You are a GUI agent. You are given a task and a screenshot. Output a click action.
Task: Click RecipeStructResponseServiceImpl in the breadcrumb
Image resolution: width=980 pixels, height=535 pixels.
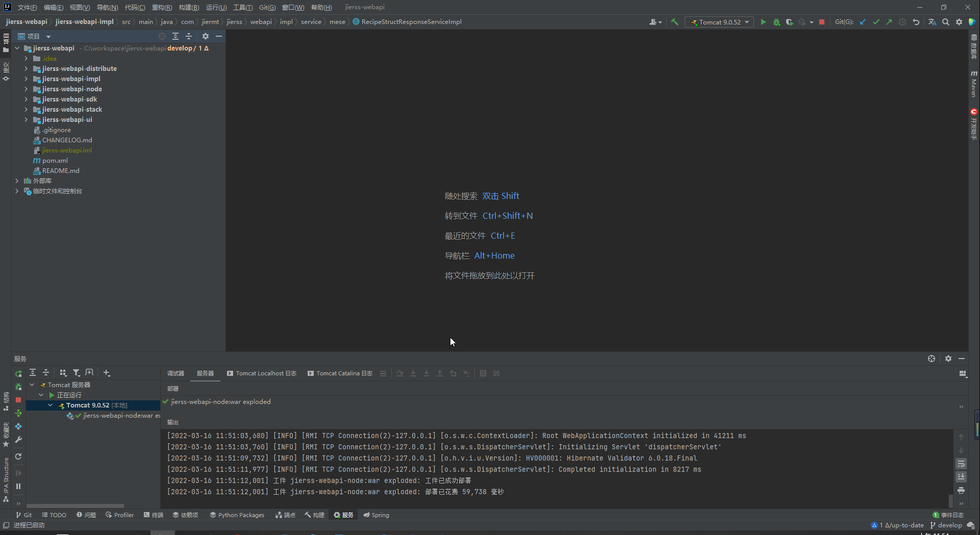click(407, 22)
